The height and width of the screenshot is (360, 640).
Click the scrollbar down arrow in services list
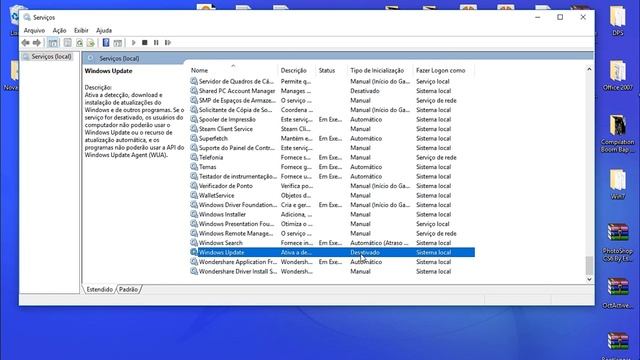point(589,279)
